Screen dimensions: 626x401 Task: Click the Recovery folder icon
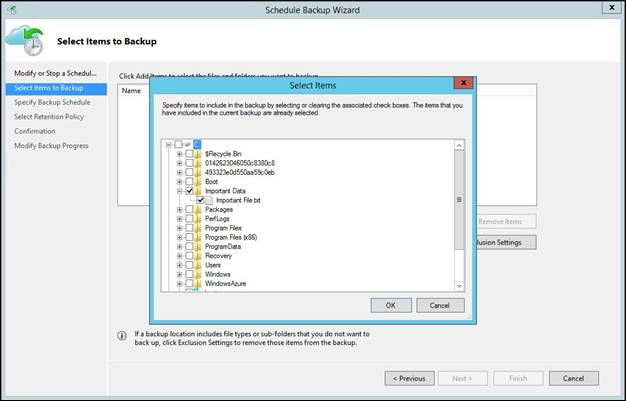pos(198,256)
